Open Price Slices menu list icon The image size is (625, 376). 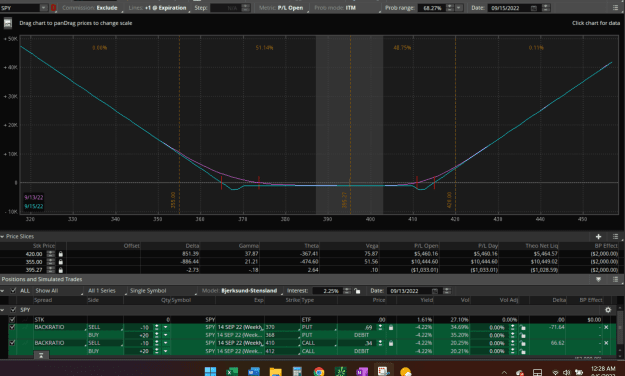point(615,236)
